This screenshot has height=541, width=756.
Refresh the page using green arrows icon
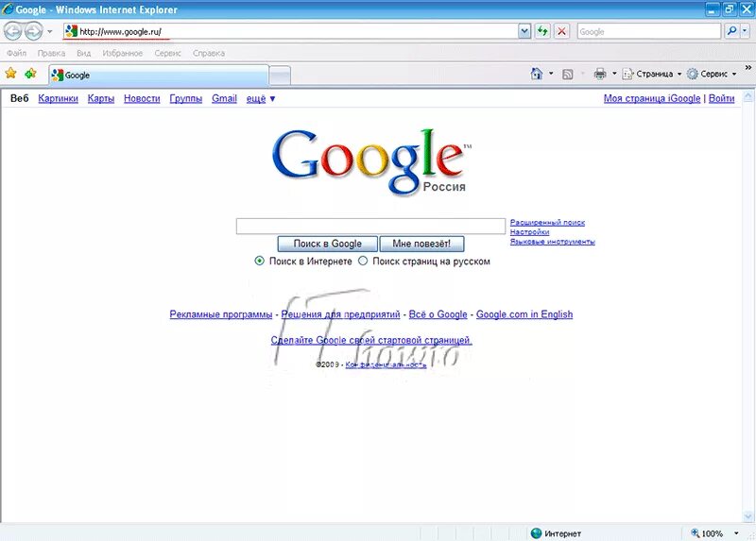pyautogui.click(x=542, y=32)
